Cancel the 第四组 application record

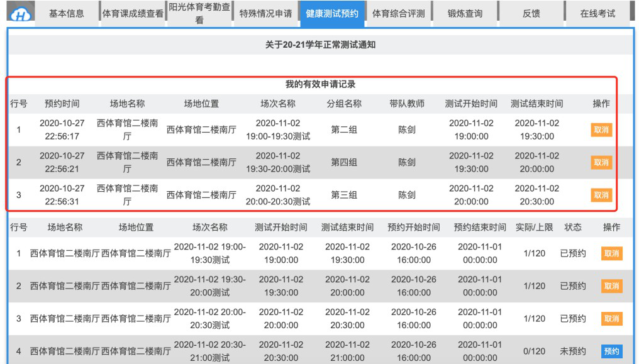pos(601,162)
